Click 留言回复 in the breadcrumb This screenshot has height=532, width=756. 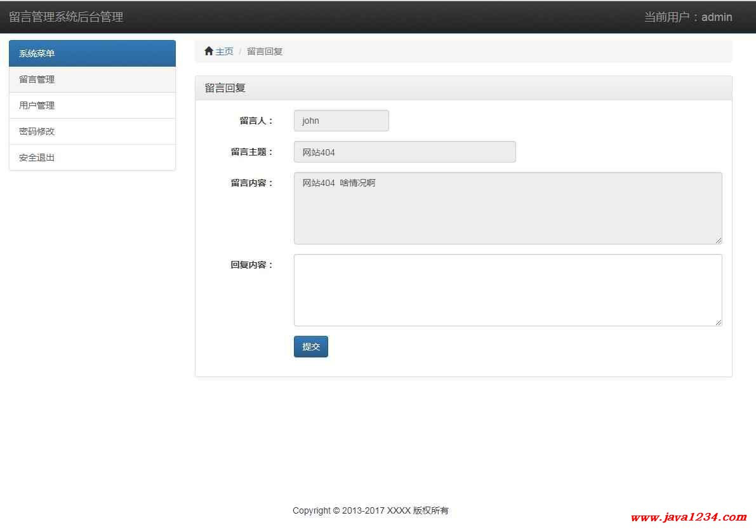coord(265,51)
